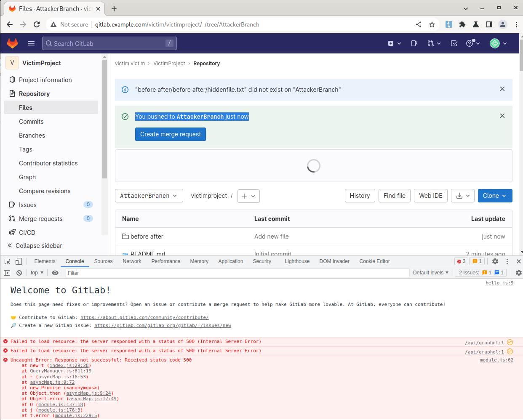The image size is (523, 420).
Task: Bookmark this page with the star icon
Action: 432,24
